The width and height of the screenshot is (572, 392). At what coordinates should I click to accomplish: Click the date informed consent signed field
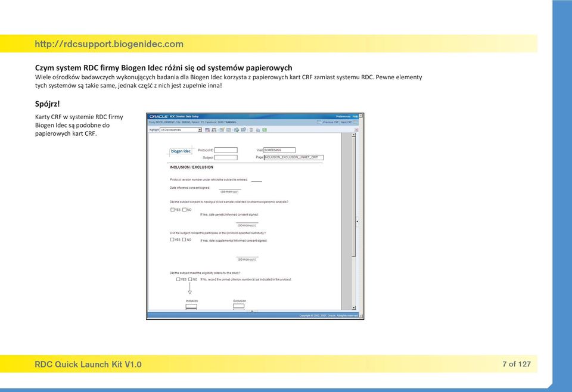pos(230,188)
